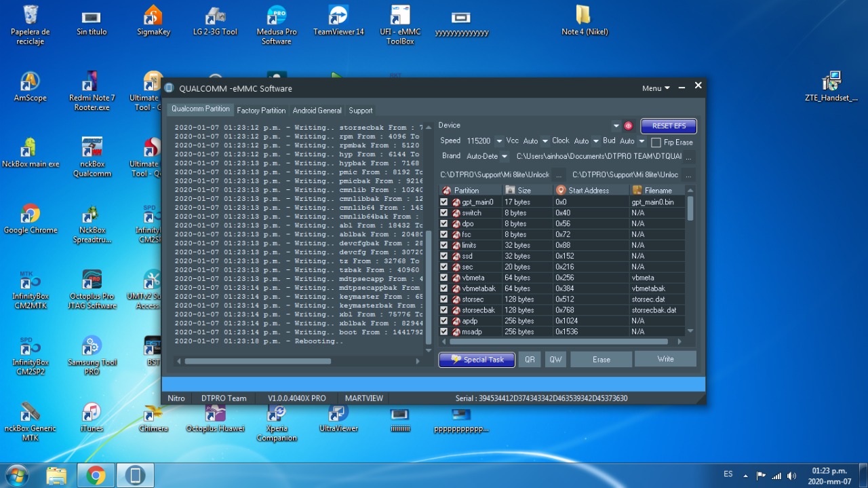This screenshot has height=488, width=868.
Task: Uncheck the fsc partition checkbox
Action: pyautogui.click(x=444, y=235)
